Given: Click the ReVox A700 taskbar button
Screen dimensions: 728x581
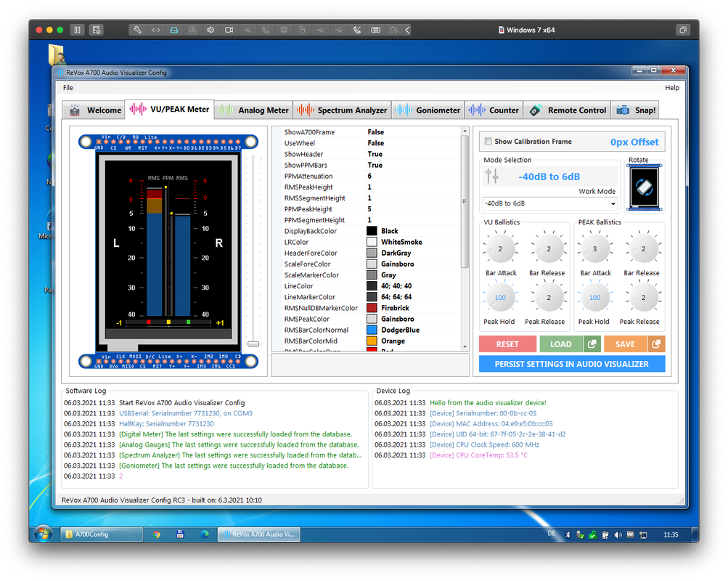Looking at the screenshot, I should [259, 535].
